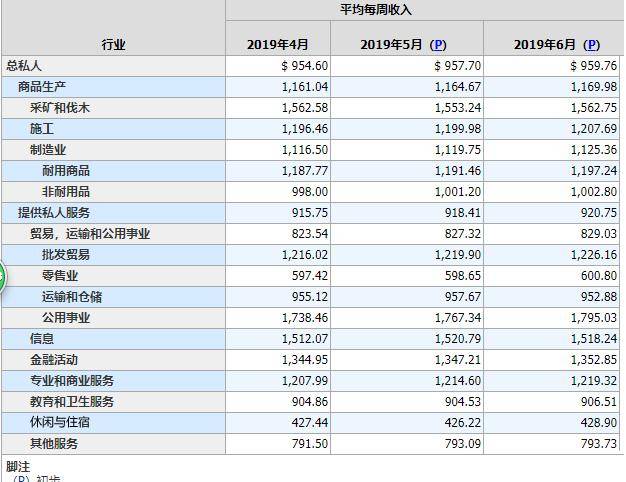Select the 批发贸易 row label
Screen dimensions: 626x482
click(66, 255)
